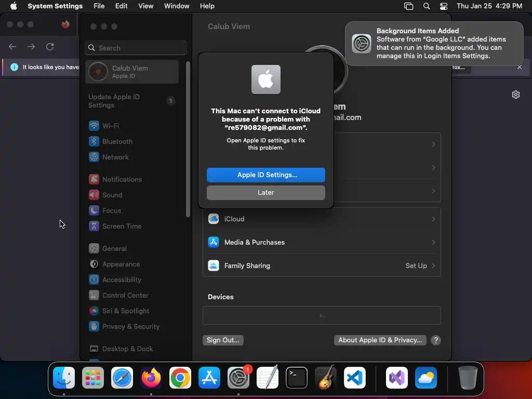
Task: Open GarageBand from the Dock
Action: click(x=326, y=378)
